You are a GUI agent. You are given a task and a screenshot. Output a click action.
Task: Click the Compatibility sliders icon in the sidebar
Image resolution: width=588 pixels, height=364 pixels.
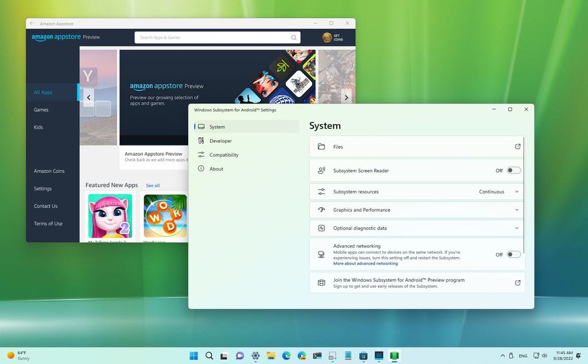tap(200, 154)
